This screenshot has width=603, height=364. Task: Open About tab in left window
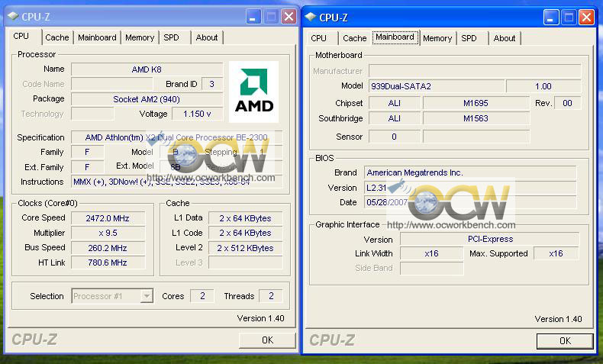tap(207, 37)
